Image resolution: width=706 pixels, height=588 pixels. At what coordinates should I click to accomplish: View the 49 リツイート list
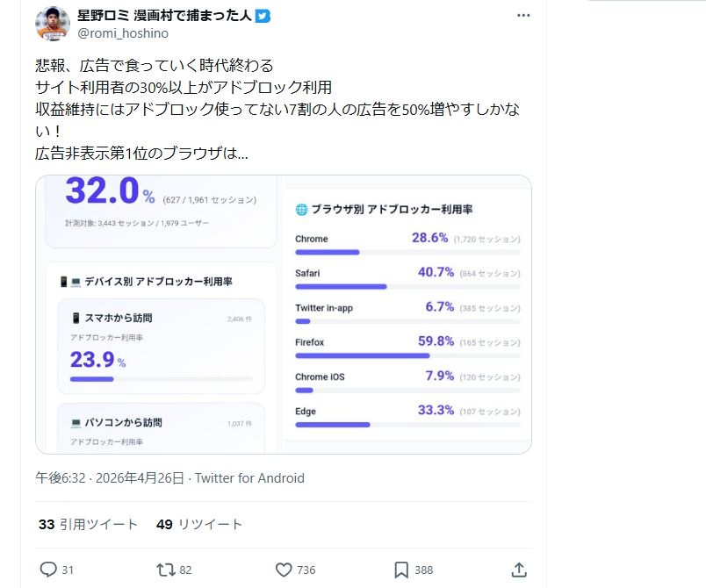tap(199, 524)
